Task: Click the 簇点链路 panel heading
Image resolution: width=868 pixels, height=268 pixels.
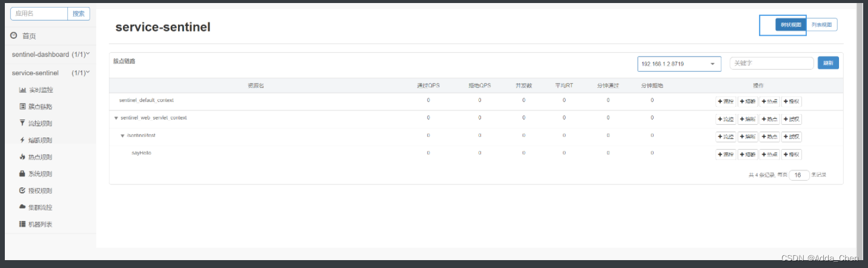Action: coord(125,61)
